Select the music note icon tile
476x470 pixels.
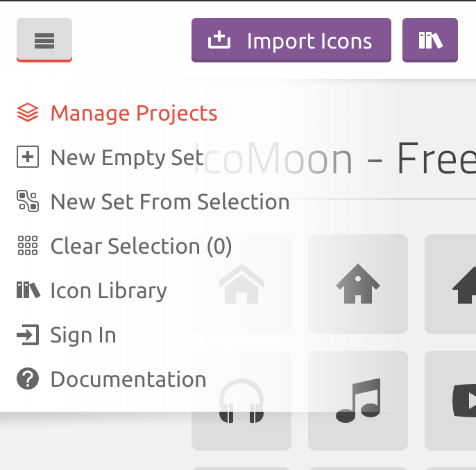click(358, 401)
